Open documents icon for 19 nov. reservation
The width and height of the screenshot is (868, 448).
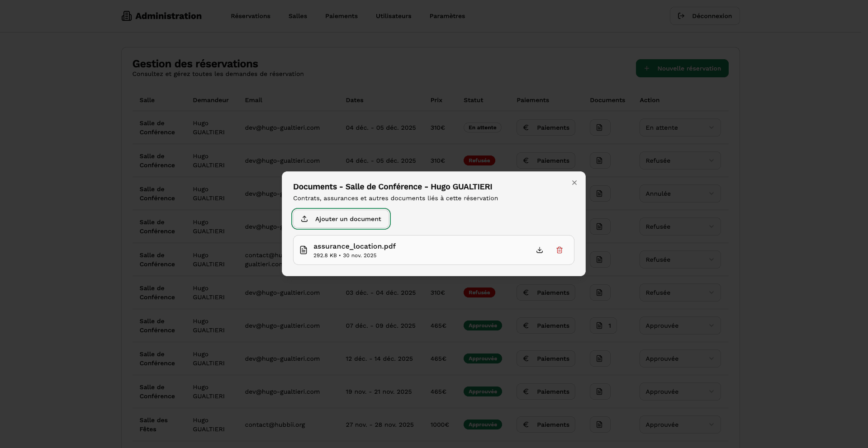tap(599, 391)
